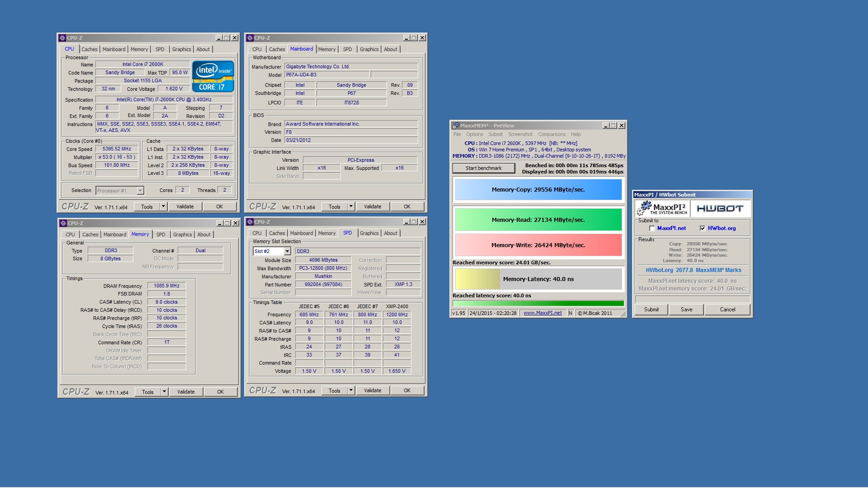The width and height of the screenshot is (868, 488).
Task: Click the DRAM Frequency value 1085.9 MHz
Action: tap(166, 286)
